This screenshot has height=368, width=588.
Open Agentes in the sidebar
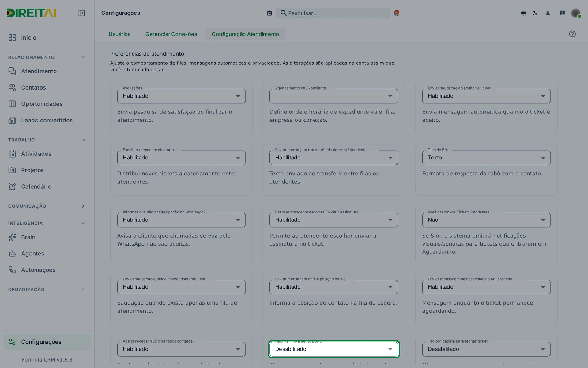pyautogui.click(x=47, y=254)
